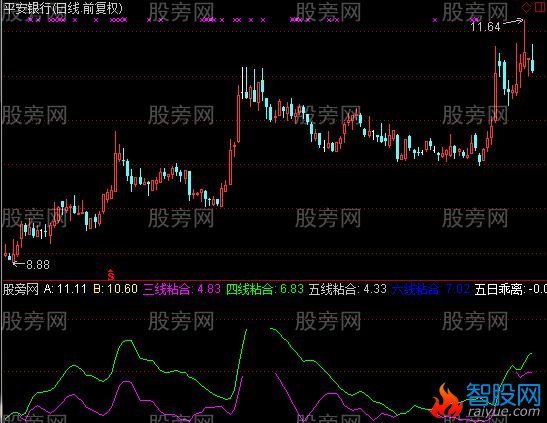The height and width of the screenshot is (423, 547).
Task: Click the red diamond icon at top right
Action: coord(526,8)
